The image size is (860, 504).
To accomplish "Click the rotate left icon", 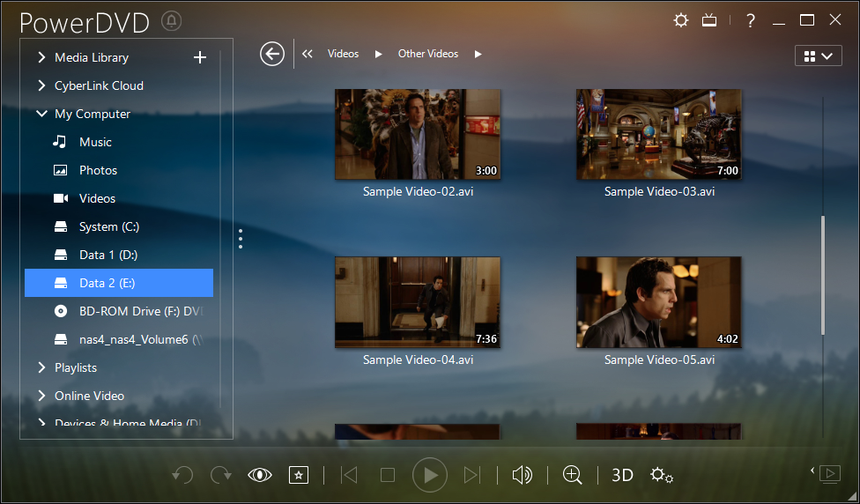I will 182,475.
